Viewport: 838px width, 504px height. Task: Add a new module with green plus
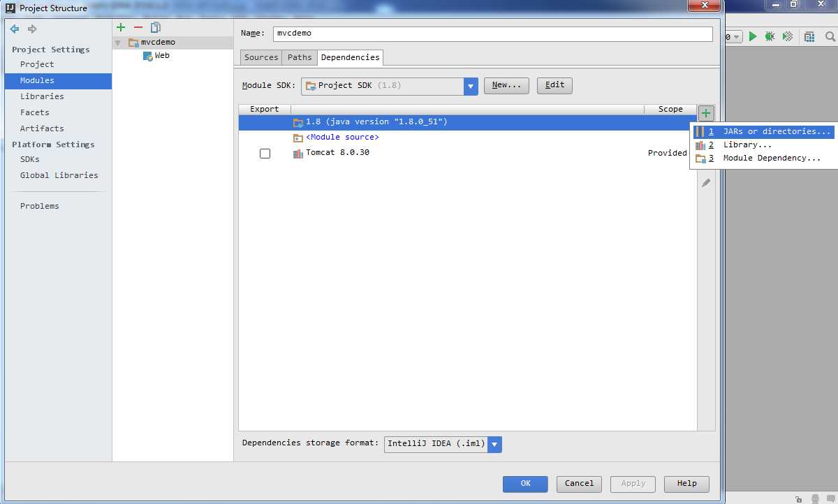coord(121,27)
